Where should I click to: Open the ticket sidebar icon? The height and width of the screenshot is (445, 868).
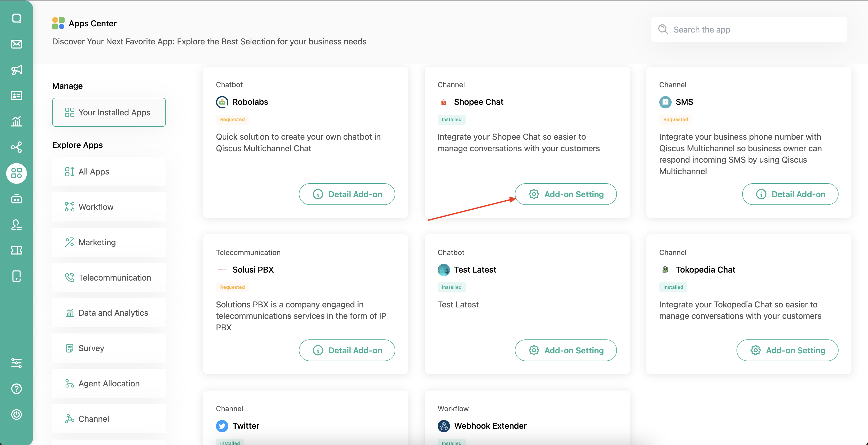coord(17,250)
